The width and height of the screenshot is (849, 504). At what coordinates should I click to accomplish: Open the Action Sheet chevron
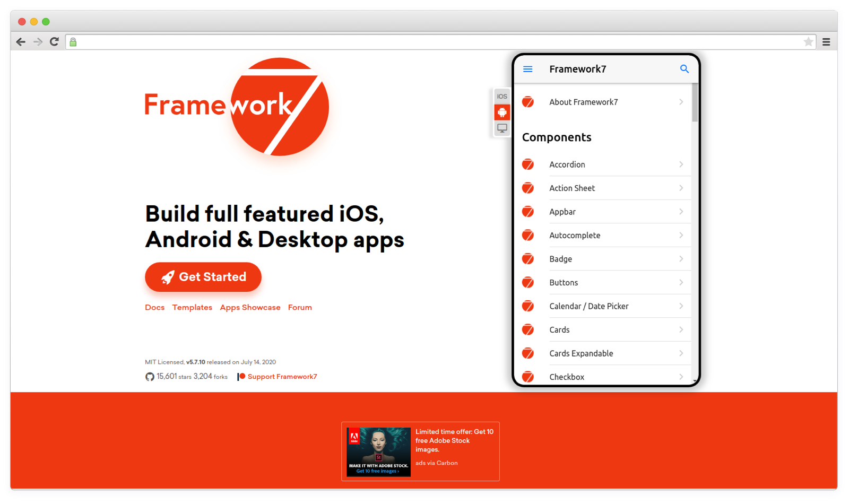681,188
